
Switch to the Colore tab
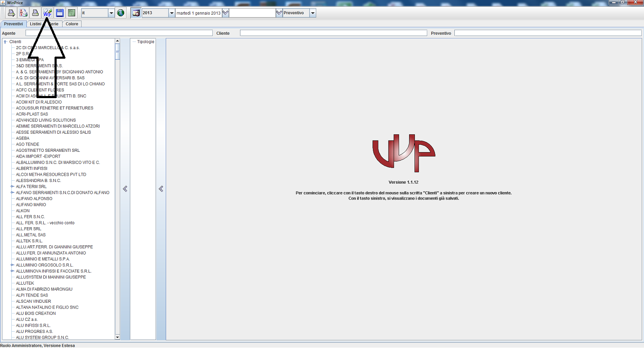72,24
